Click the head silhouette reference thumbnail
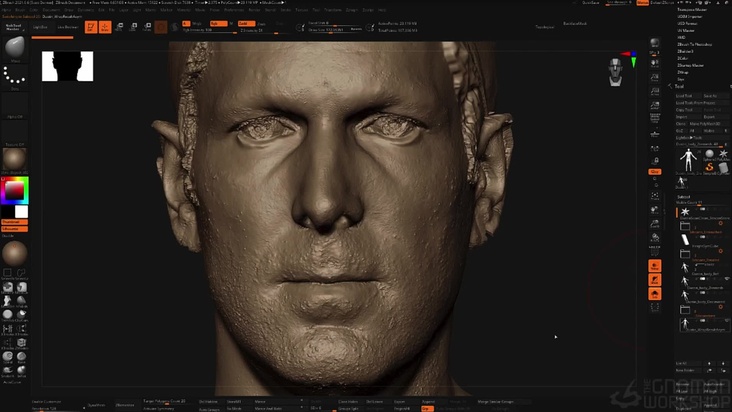The height and width of the screenshot is (412, 732). pos(67,66)
